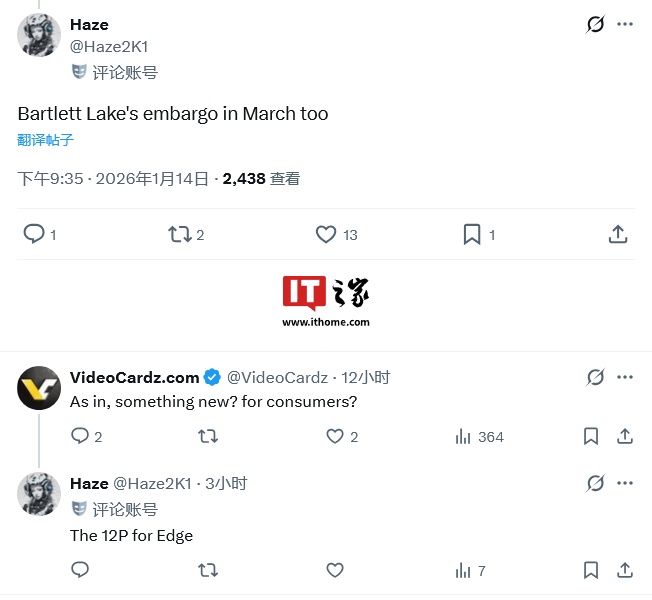View analytics of VideoCardz reply (364)
Image resolution: width=652 pixels, height=600 pixels.
[464, 436]
